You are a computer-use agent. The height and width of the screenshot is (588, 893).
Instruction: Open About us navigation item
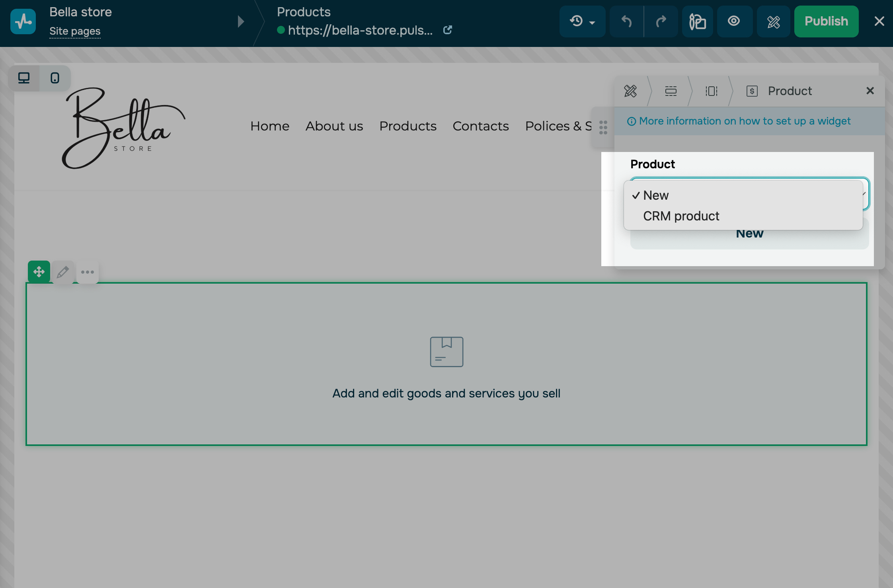[x=334, y=126]
